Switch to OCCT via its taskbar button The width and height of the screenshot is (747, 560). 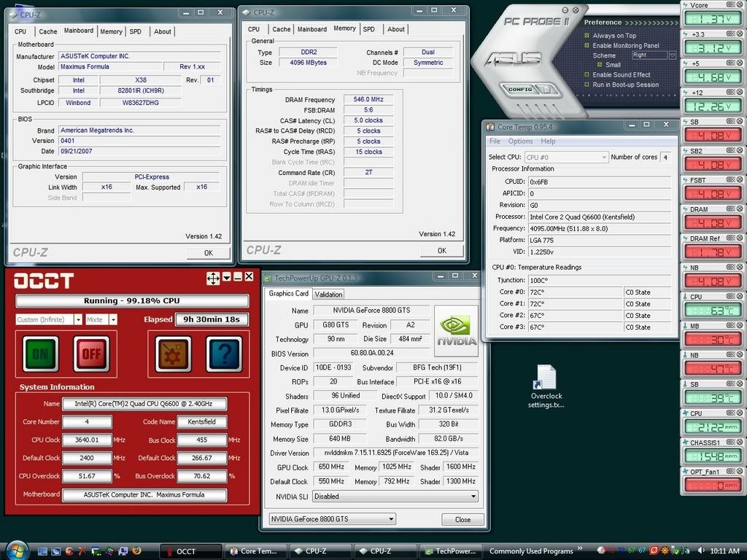[190, 551]
